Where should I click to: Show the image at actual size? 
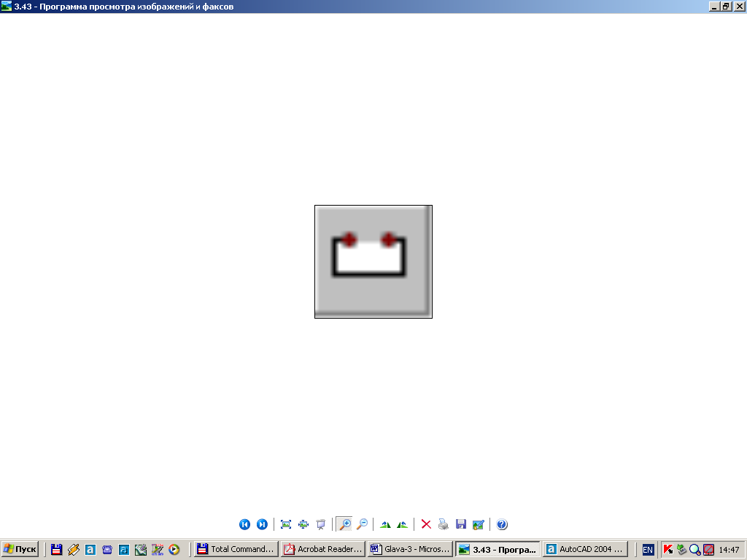pos(303,524)
